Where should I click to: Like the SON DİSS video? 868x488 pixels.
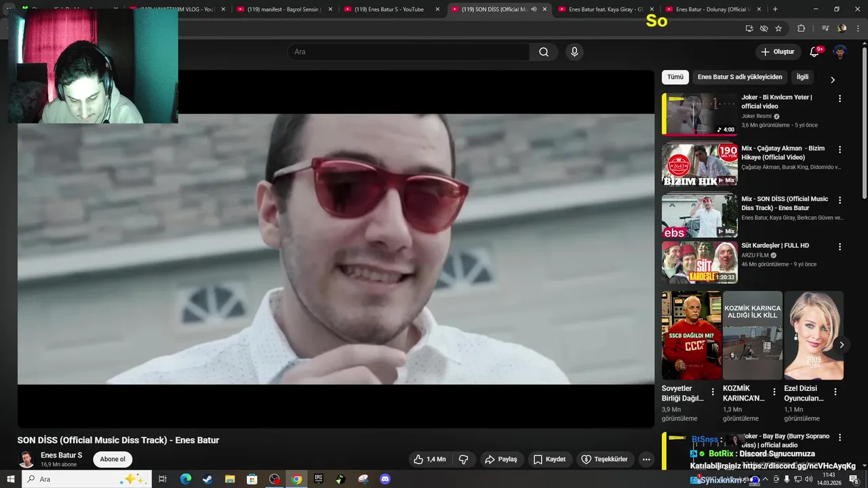(x=430, y=459)
